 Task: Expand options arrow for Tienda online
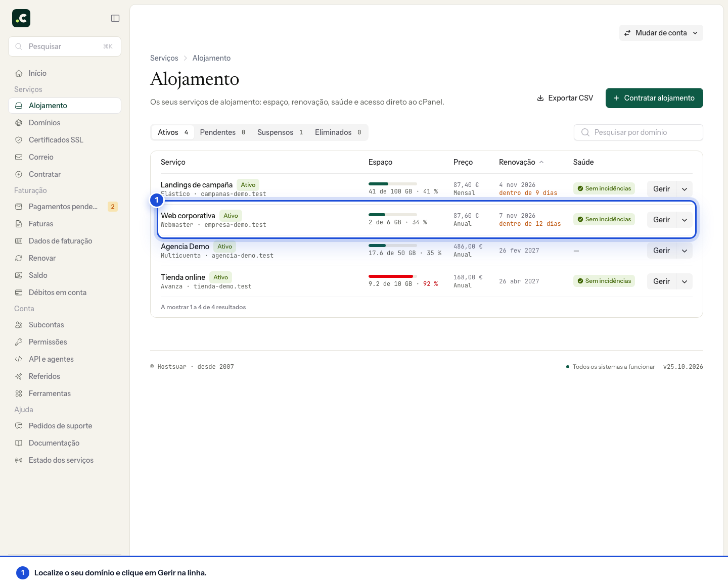click(x=685, y=281)
